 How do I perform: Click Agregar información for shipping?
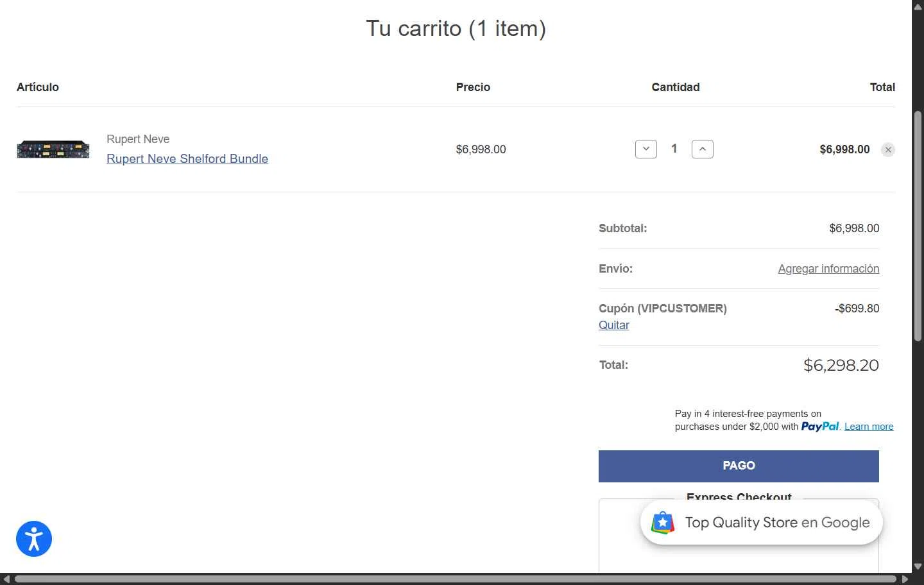(x=828, y=269)
